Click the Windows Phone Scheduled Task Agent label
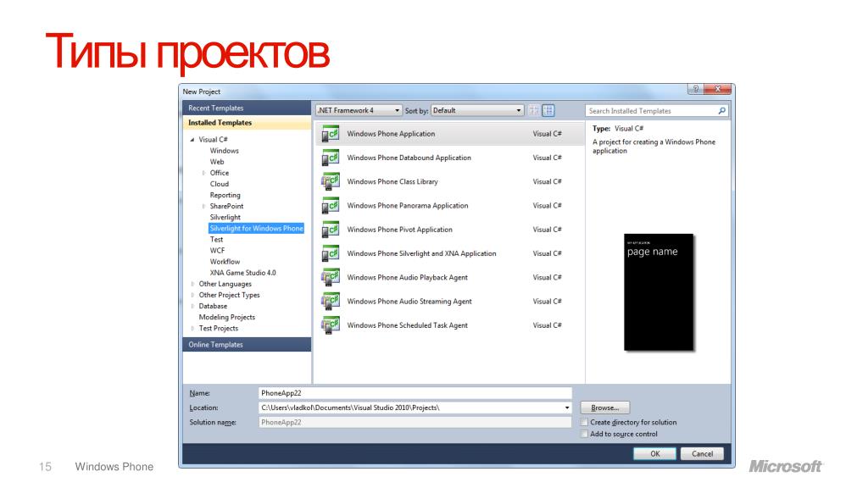 (408, 325)
